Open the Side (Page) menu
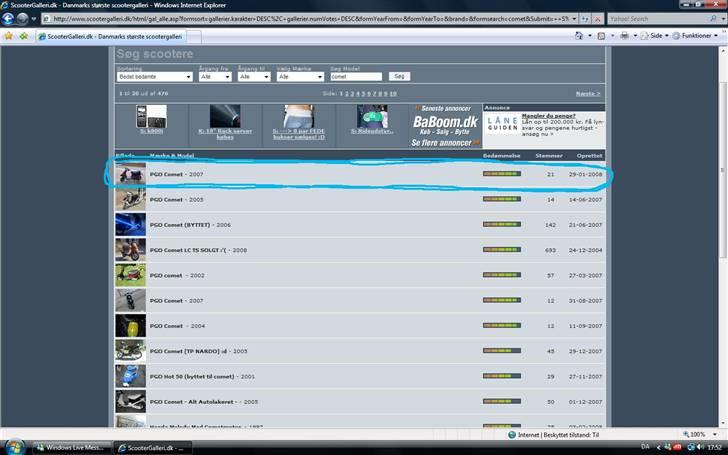Screen dimensions: 728x455 (655, 36)
